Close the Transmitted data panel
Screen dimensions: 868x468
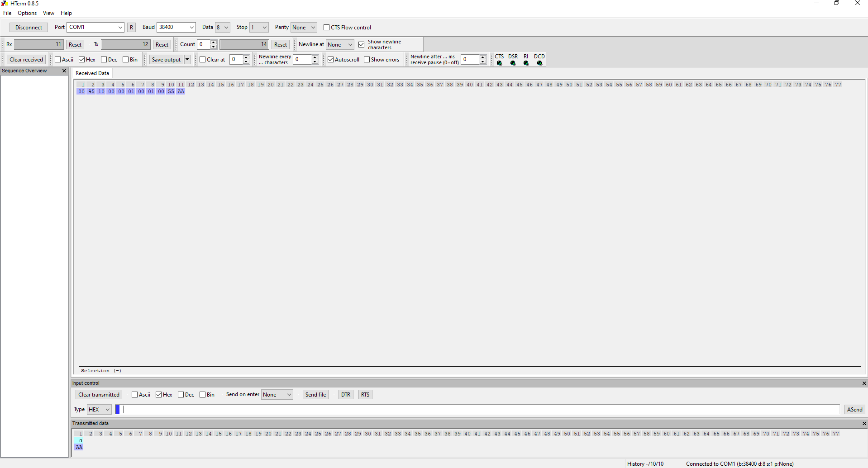pyautogui.click(x=864, y=424)
